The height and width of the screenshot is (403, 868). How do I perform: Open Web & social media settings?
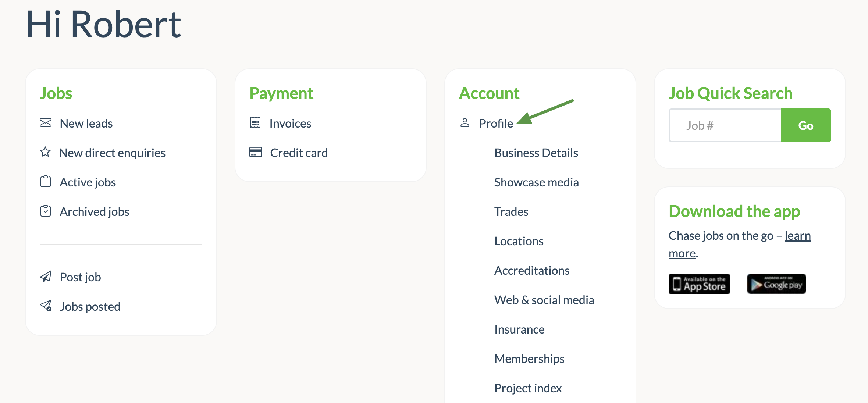coord(544,300)
